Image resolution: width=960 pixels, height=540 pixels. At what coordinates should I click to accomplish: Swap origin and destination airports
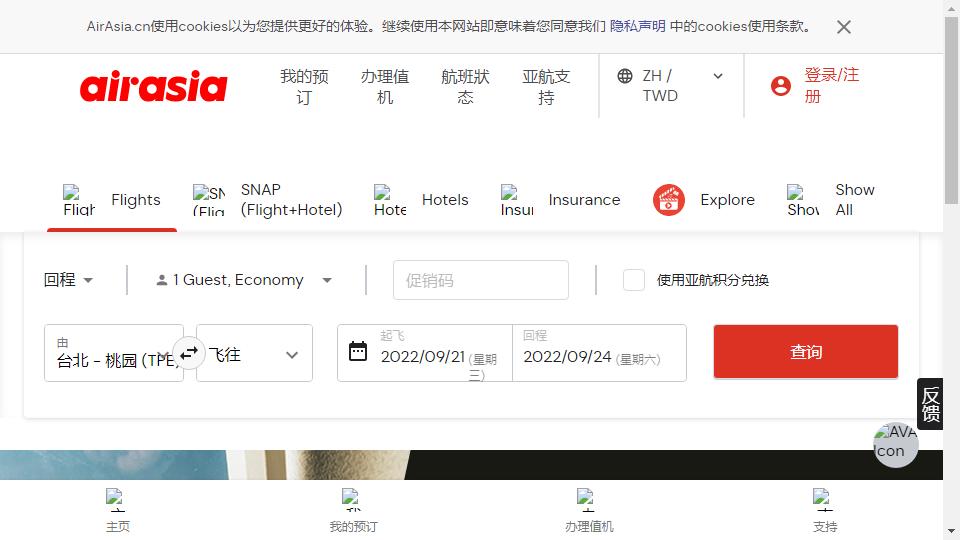pyautogui.click(x=189, y=353)
